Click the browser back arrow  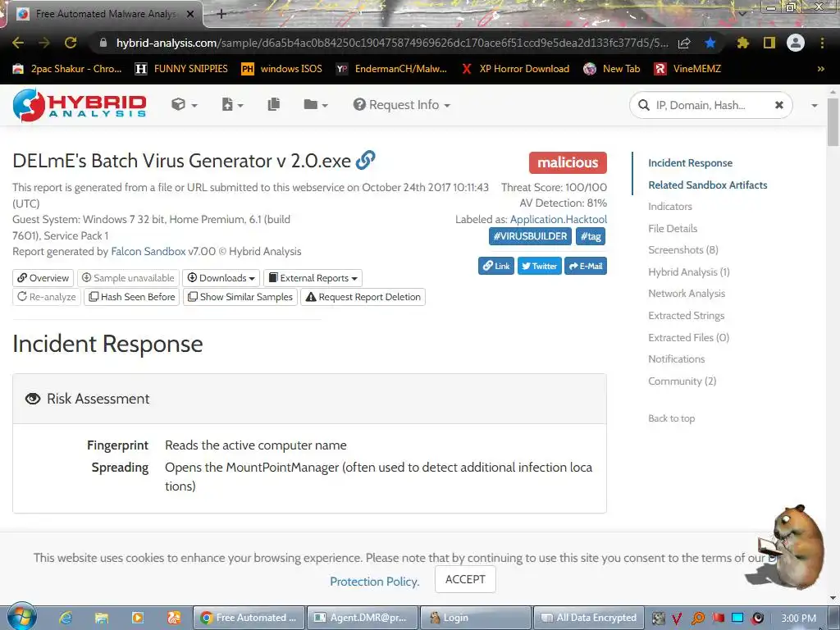coord(18,43)
